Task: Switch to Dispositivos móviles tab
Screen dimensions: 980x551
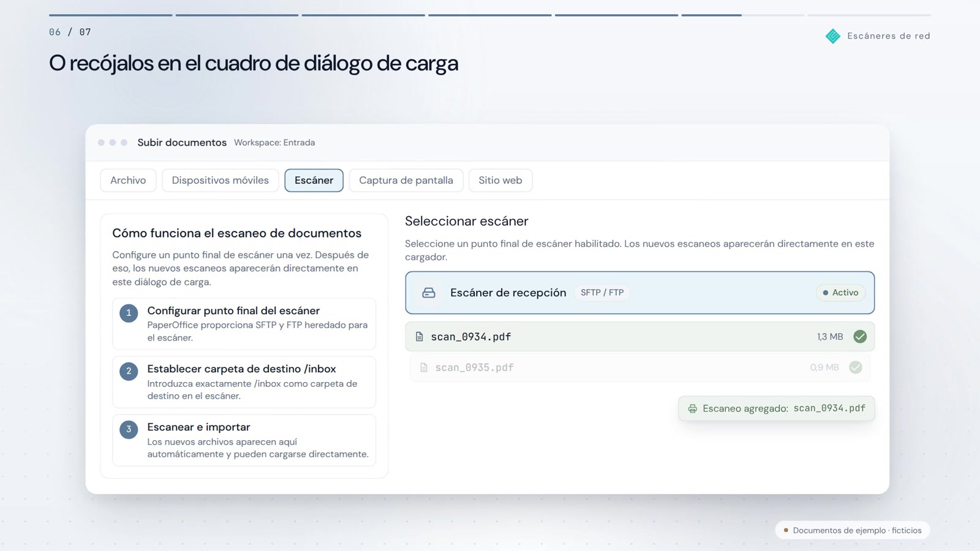Action: pyautogui.click(x=221, y=181)
